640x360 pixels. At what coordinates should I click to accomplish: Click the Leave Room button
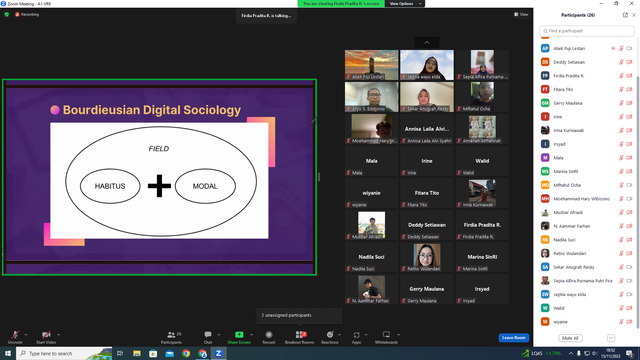click(x=513, y=338)
